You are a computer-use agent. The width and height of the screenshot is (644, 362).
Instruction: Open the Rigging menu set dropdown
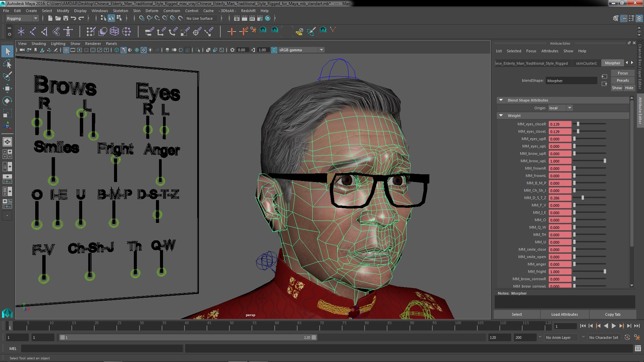[x=22, y=18]
